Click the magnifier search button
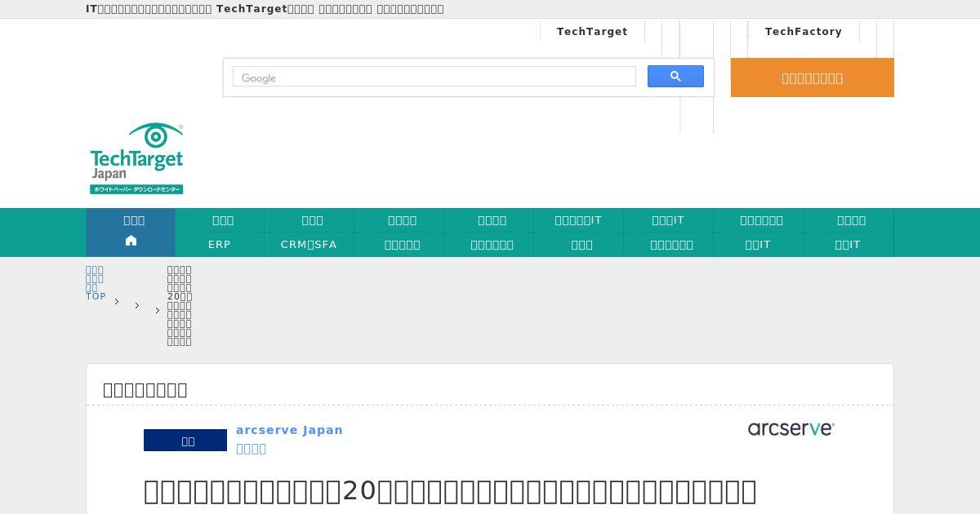980x514 pixels. pos(675,77)
